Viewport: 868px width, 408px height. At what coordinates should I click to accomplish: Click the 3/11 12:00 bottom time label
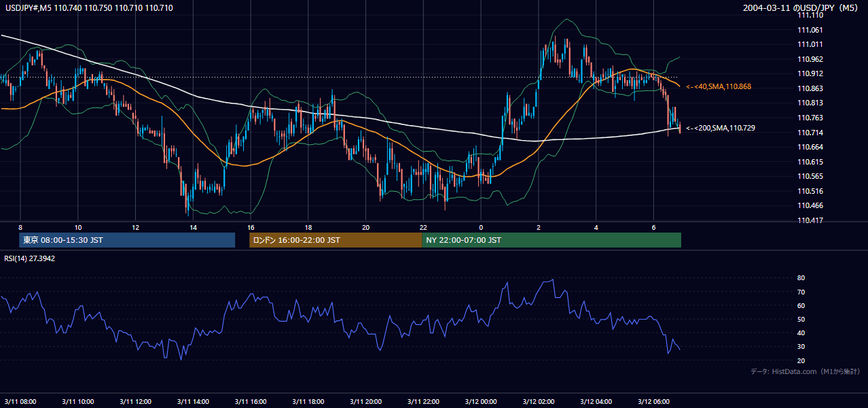point(136,402)
